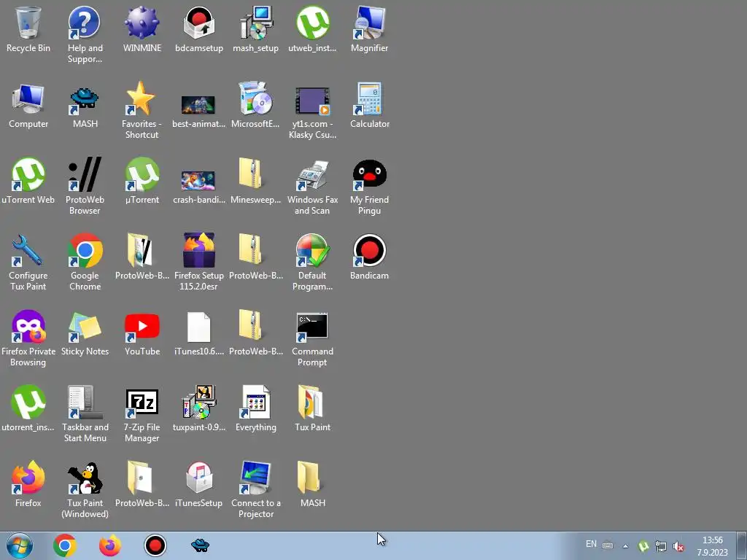The height and width of the screenshot is (560, 747).
Task: Select Tux Paint (Windowed) penguin icon
Action: pos(85,477)
